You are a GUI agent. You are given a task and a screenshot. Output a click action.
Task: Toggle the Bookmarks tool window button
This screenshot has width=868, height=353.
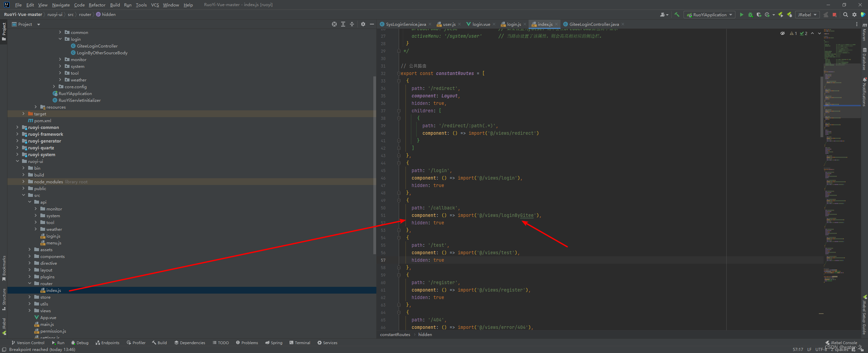pyautogui.click(x=4, y=268)
